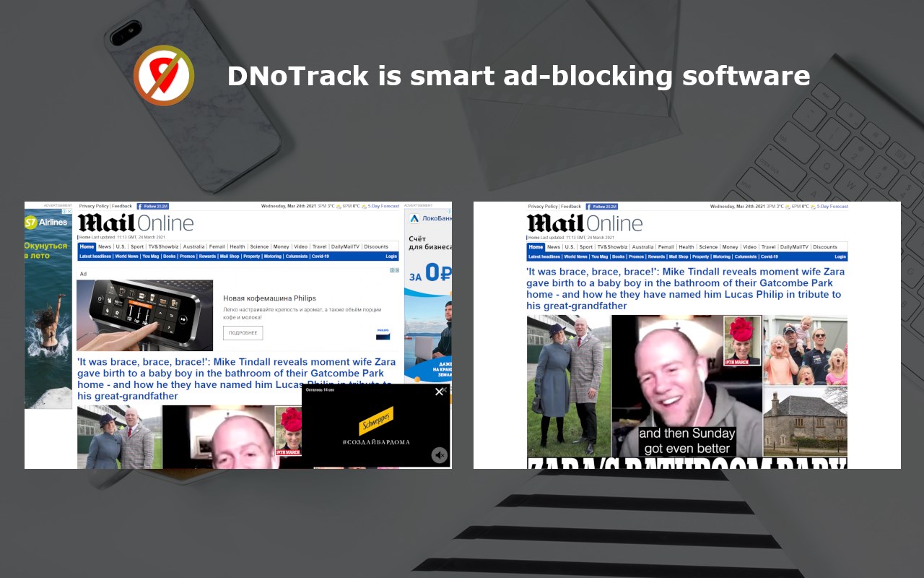Open the Science tab in the left screenshot

click(259, 246)
